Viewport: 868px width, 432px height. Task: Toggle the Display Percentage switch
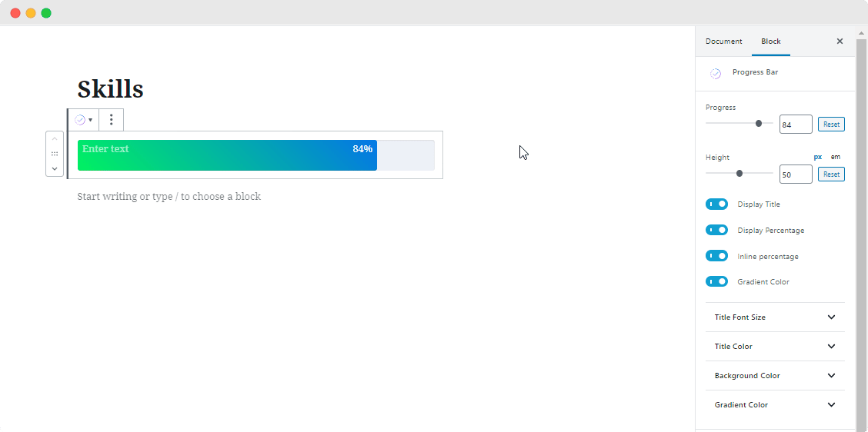(x=716, y=230)
